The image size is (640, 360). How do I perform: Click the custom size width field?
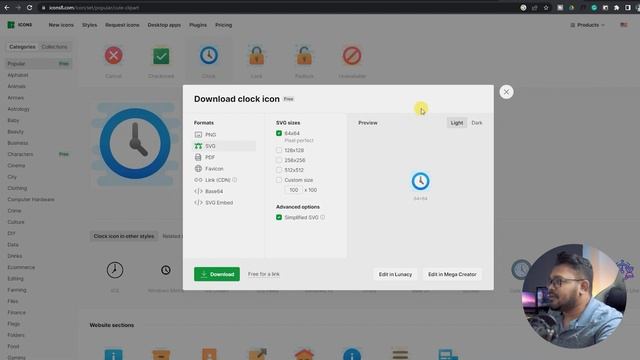tap(293, 190)
